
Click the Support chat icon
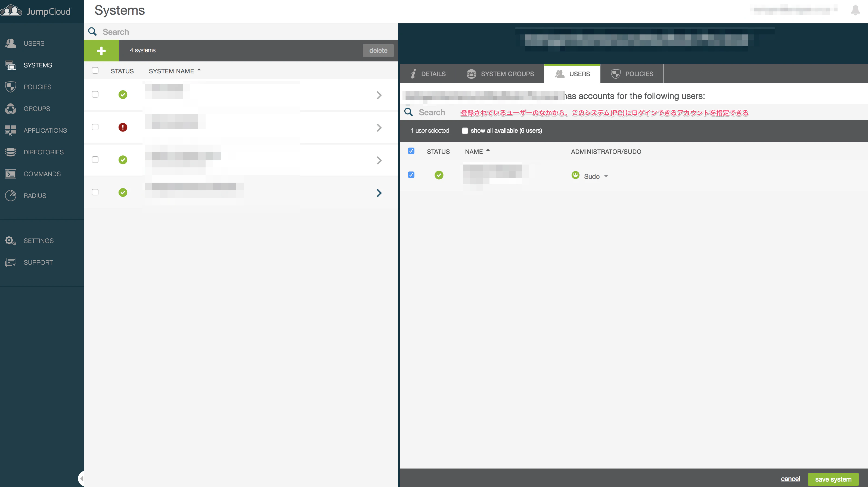point(10,262)
